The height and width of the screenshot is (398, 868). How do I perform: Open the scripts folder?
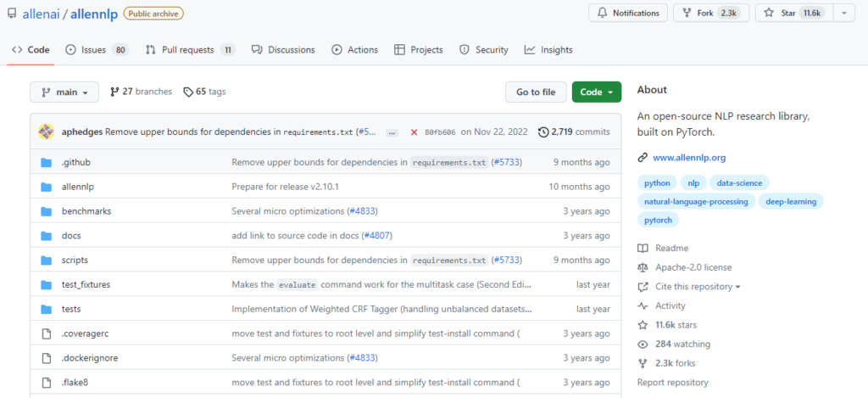click(75, 260)
